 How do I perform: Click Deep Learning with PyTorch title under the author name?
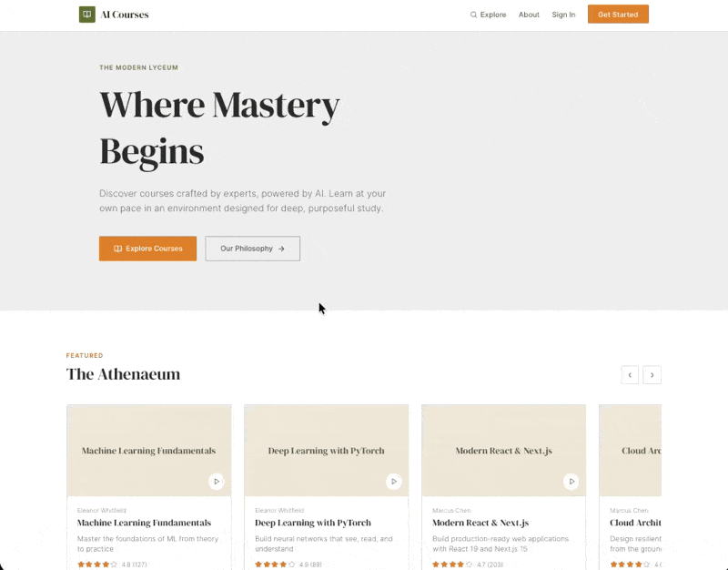coord(313,523)
